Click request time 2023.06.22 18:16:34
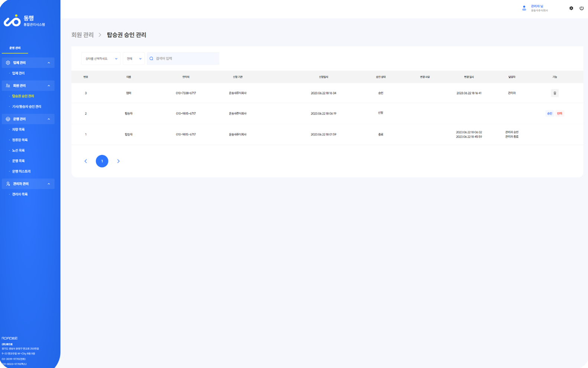Viewport: 588px width, 368px height. [x=323, y=93]
